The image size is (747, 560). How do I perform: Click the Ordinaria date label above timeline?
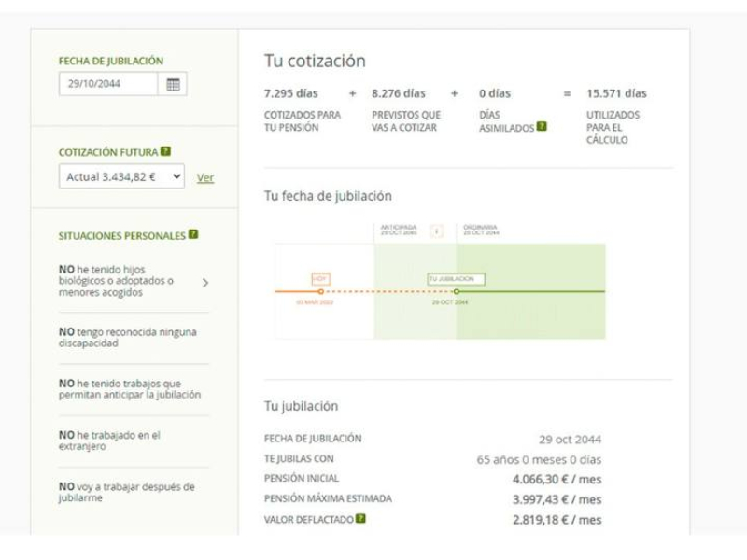click(x=481, y=230)
